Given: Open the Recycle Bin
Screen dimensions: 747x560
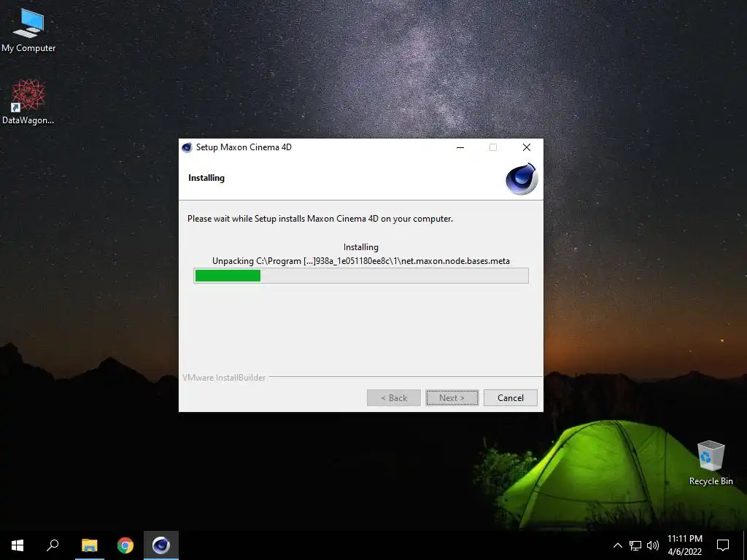Looking at the screenshot, I should pos(711,463).
